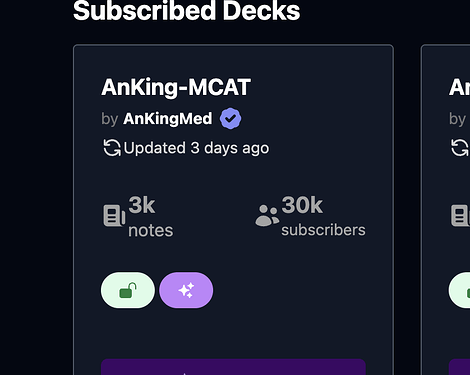Click the second deck's dark purple button

[459, 367]
